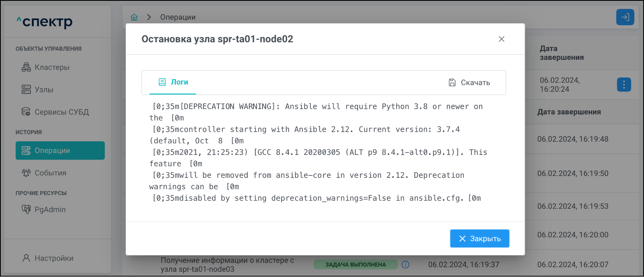Click the Nodes server icon
Viewport: 644px width, 277px height.
pos(26,90)
